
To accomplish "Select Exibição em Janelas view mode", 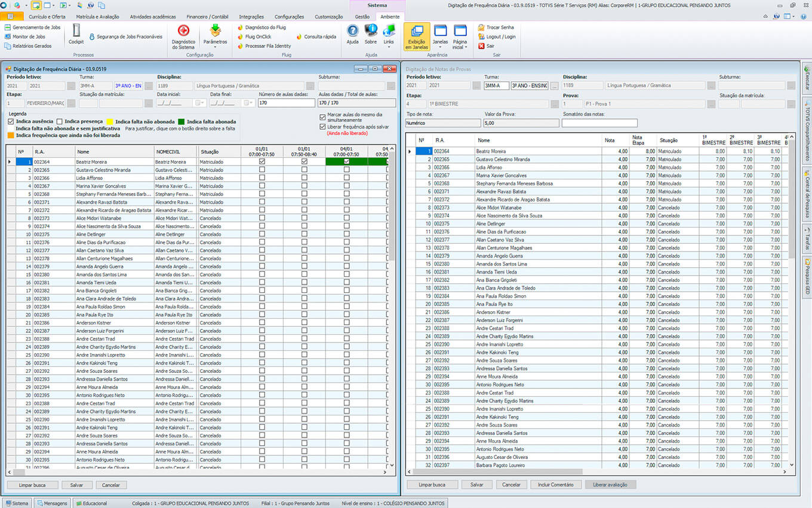I will (416, 35).
